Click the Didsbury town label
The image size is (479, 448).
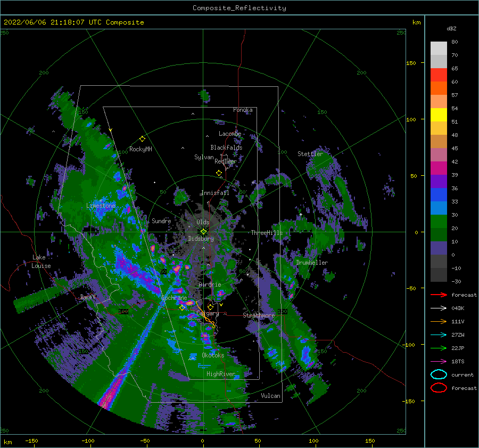(201, 239)
